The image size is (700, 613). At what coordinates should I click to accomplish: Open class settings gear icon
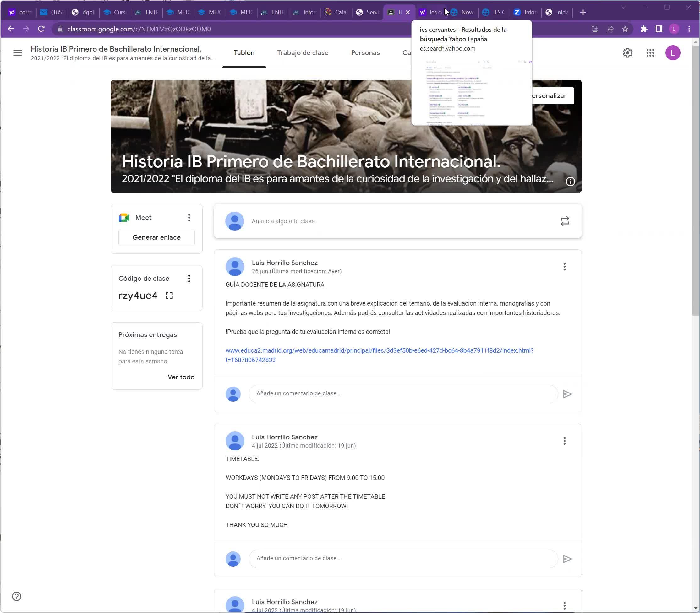[x=627, y=53]
